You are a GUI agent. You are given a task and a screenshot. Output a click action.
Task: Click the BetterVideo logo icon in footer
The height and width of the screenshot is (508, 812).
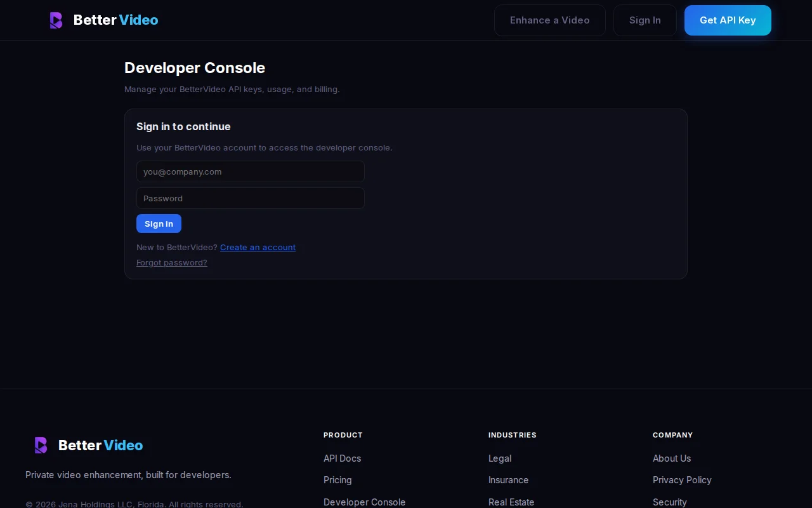pos(41,445)
